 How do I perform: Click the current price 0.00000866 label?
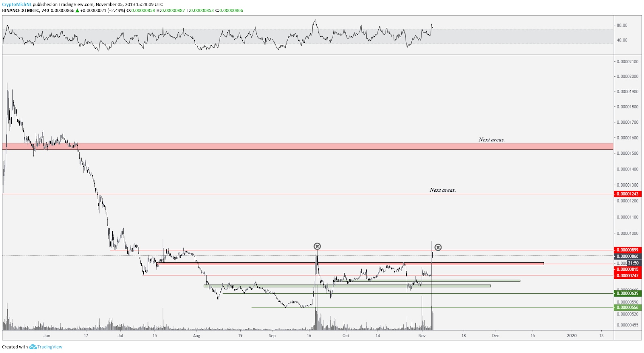pyautogui.click(x=627, y=256)
